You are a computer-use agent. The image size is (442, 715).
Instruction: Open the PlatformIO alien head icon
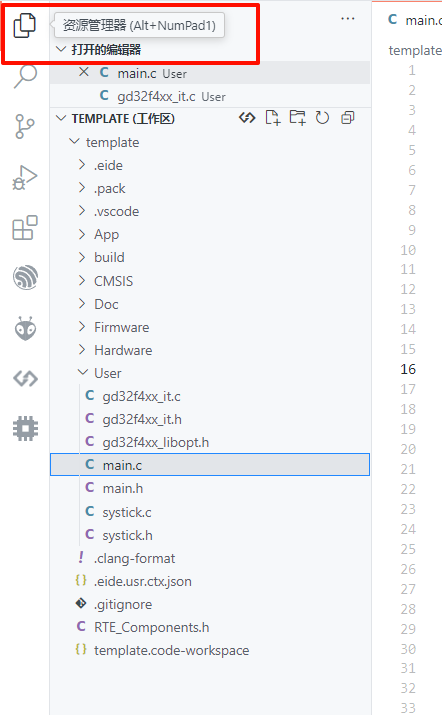[x=26, y=328]
